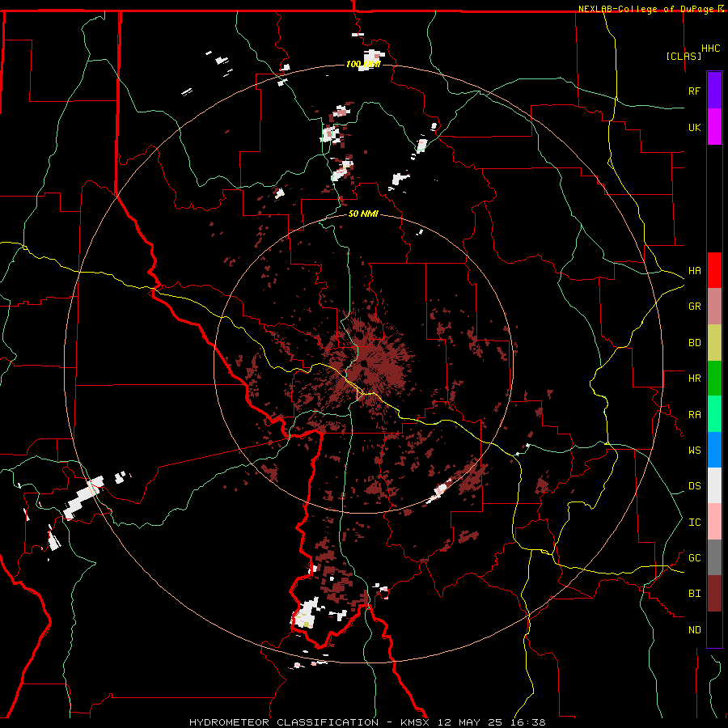This screenshot has width=728, height=728.
Task: Click the DS legend label
Action: [x=694, y=485]
